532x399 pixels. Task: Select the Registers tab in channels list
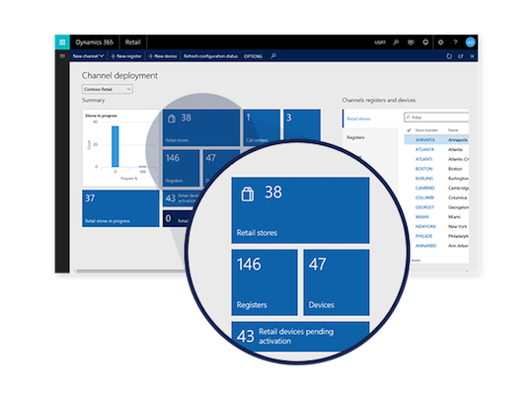tap(355, 137)
